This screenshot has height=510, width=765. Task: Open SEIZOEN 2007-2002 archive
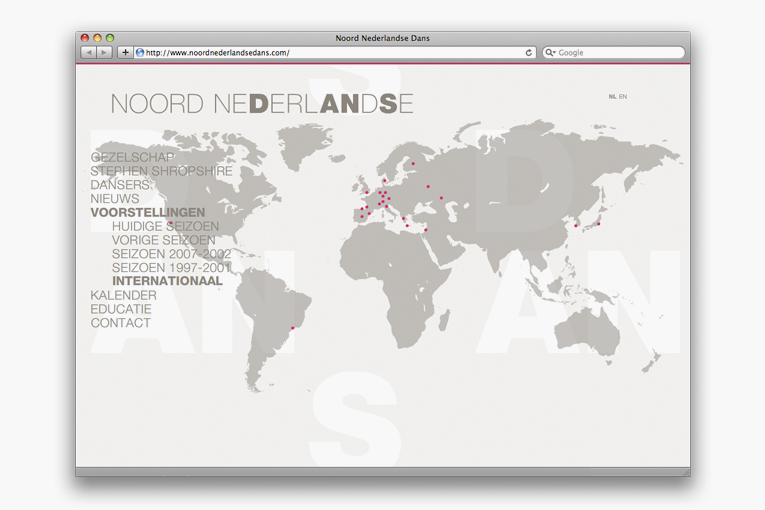point(171,254)
